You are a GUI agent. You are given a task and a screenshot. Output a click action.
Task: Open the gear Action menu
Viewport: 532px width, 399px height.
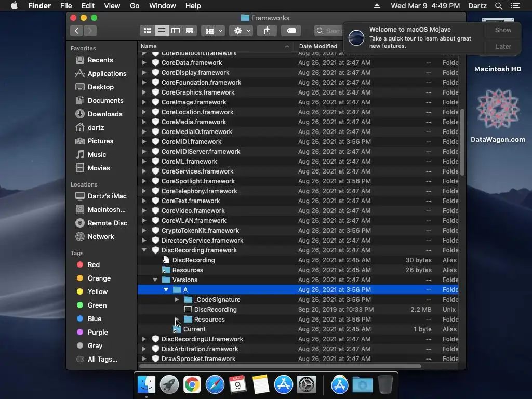coord(241,31)
